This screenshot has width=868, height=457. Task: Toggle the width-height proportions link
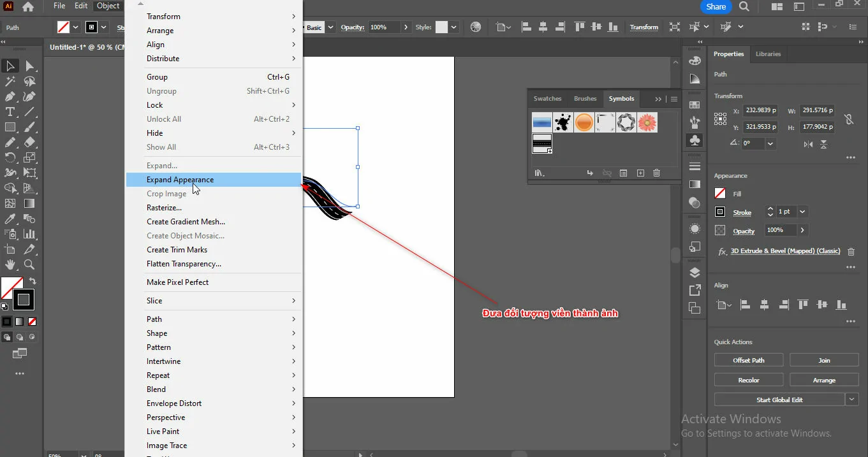(x=848, y=119)
